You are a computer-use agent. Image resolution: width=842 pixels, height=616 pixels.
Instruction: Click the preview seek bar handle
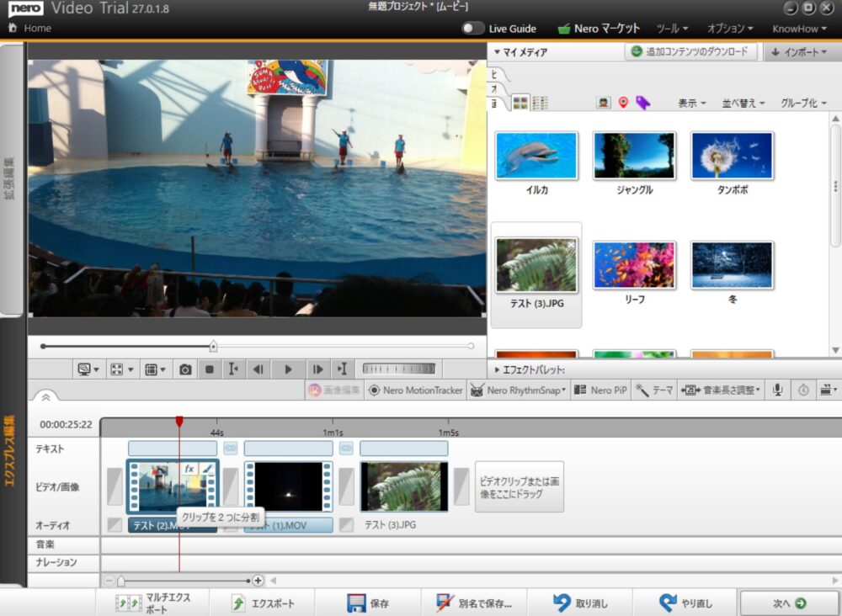213,347
